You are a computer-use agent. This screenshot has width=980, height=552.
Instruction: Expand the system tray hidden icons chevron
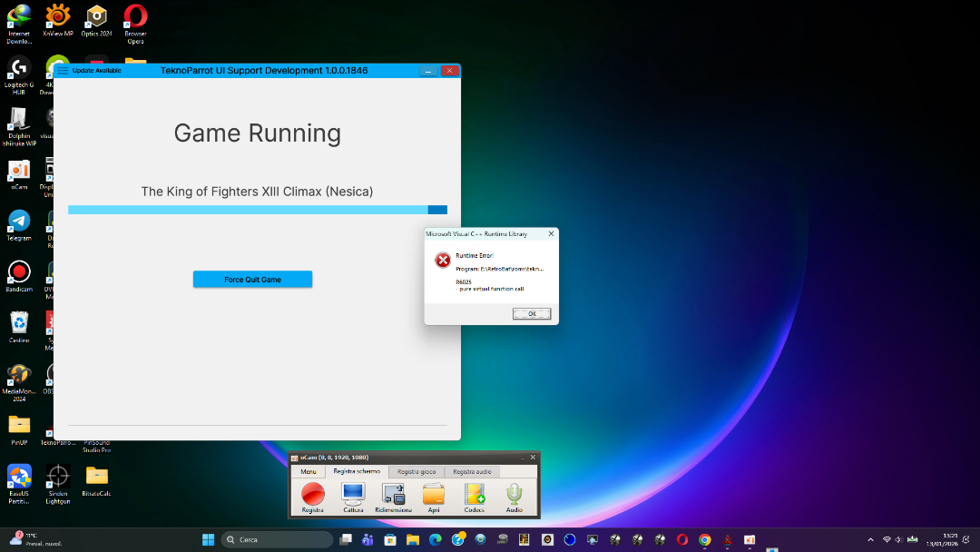tap(871, 539)
